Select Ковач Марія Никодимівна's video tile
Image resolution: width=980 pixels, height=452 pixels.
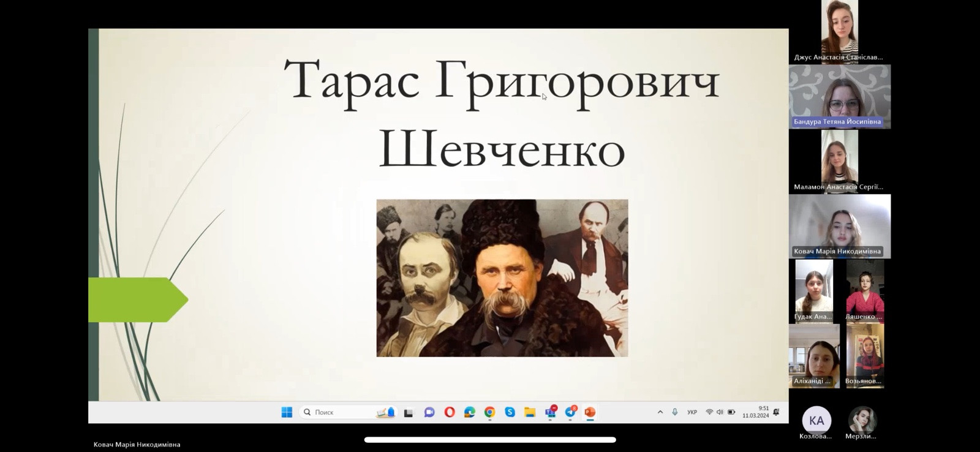point(840,226)
